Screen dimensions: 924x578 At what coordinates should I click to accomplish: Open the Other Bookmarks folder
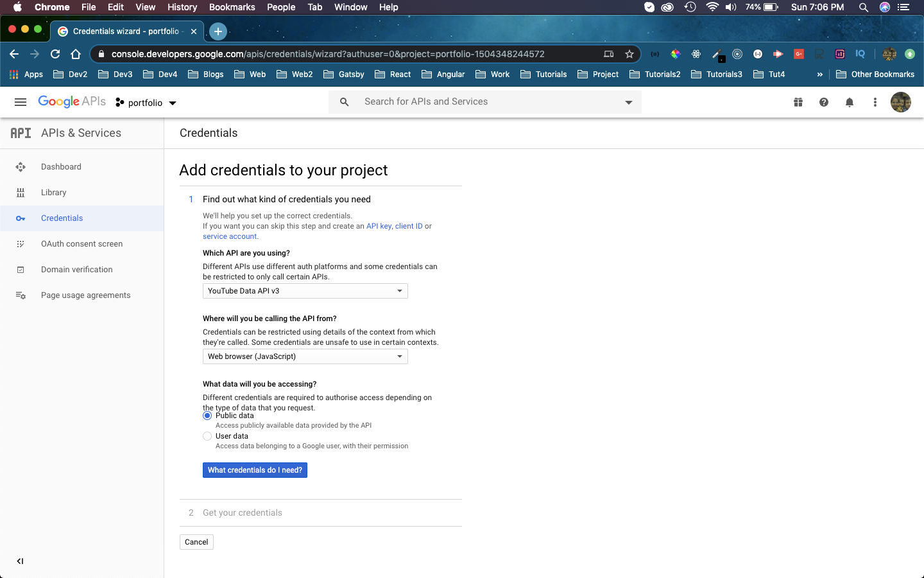click(875, 74)
